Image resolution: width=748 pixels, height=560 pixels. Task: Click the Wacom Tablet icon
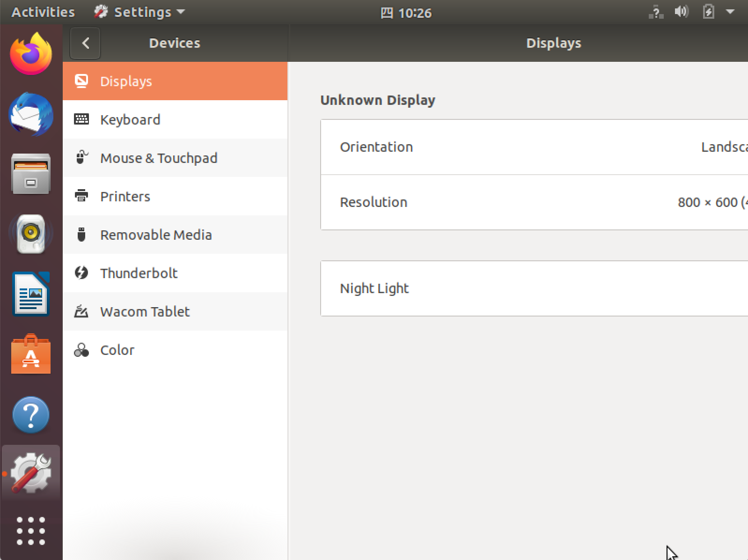pyautogui.click(x=81, y=311)
